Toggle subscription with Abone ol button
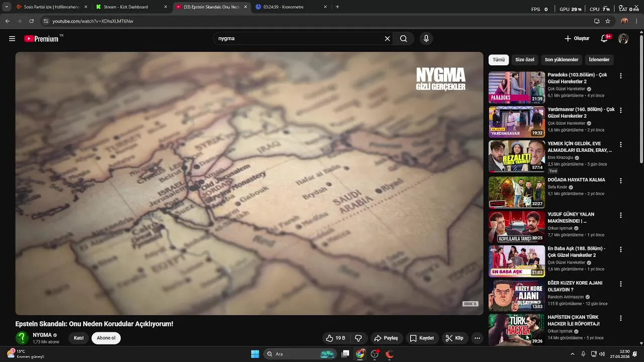The height and width of the screenshot is (362, 644). (106, 338)
